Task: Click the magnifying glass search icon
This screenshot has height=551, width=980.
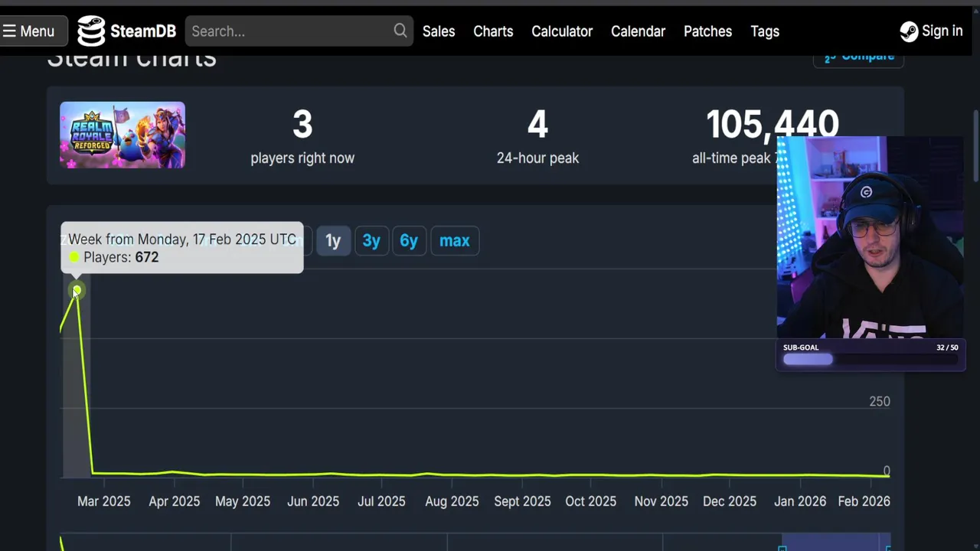Action: coord(400,31)
